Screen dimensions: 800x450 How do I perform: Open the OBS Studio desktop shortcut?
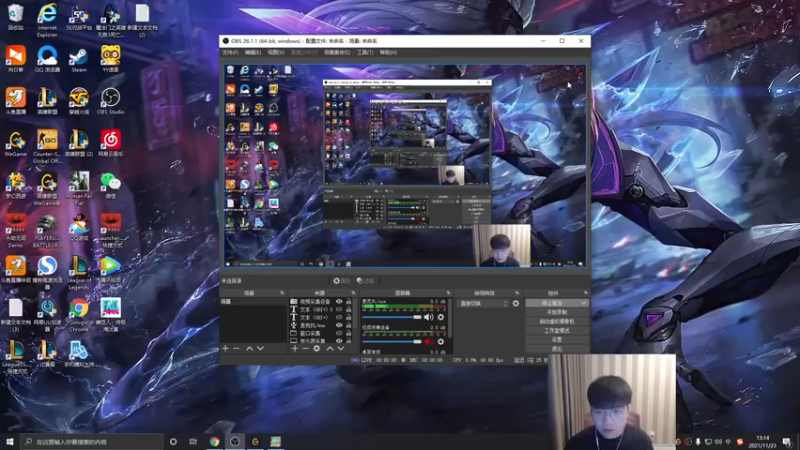(110, 101)
